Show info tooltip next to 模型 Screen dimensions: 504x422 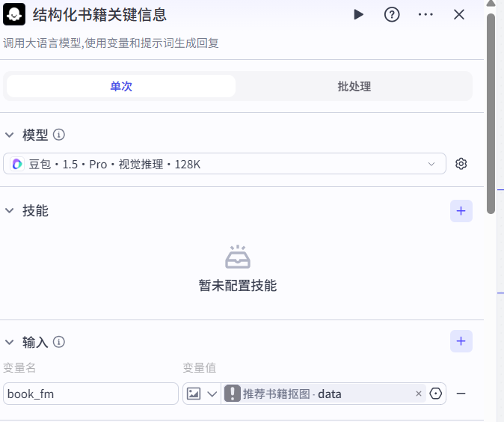(x=59, y=135)
